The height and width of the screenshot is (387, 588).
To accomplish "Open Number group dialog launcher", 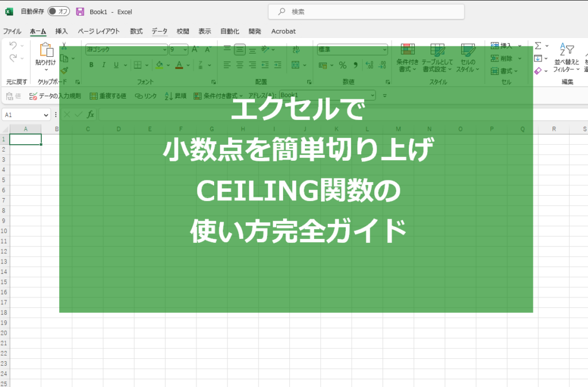I will (388, 82).
